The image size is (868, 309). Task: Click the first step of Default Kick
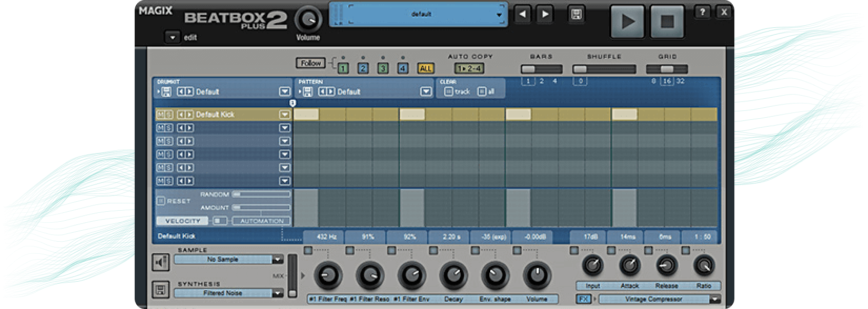click(306, 115)
